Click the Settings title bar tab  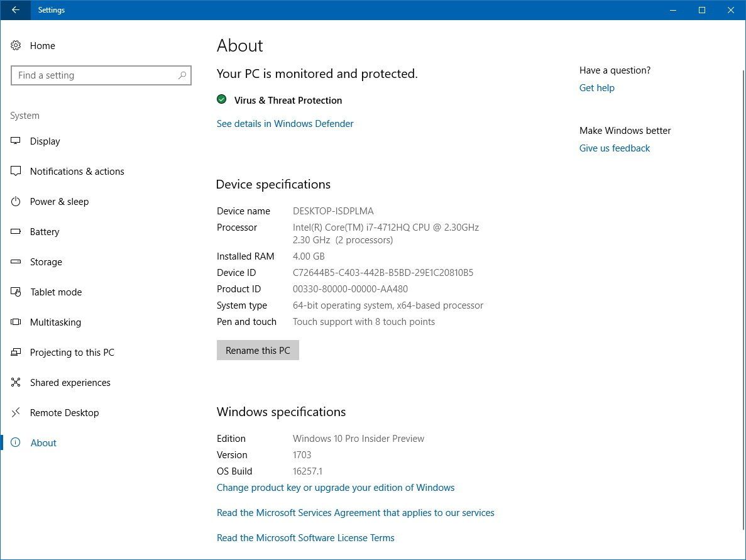[52, 10]
